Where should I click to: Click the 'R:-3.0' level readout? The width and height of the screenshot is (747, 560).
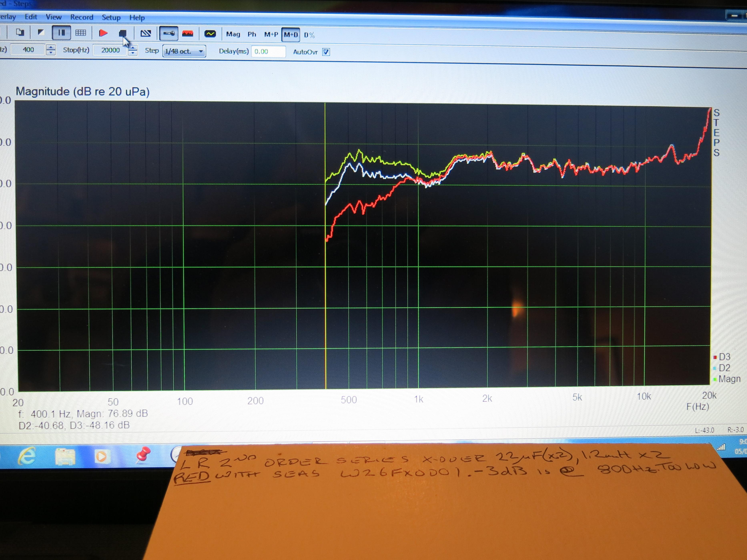click(736, 430)
